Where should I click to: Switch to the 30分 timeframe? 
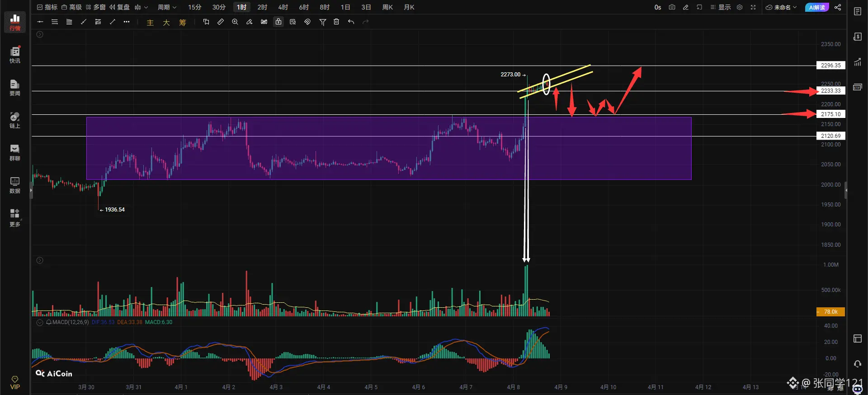[219, 7]
